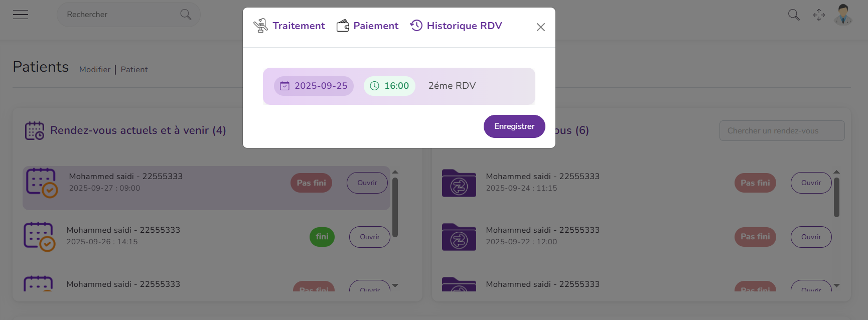Open the hamburger menu icon
Viewport: 868px width, 320px height.
coord(21,15)
